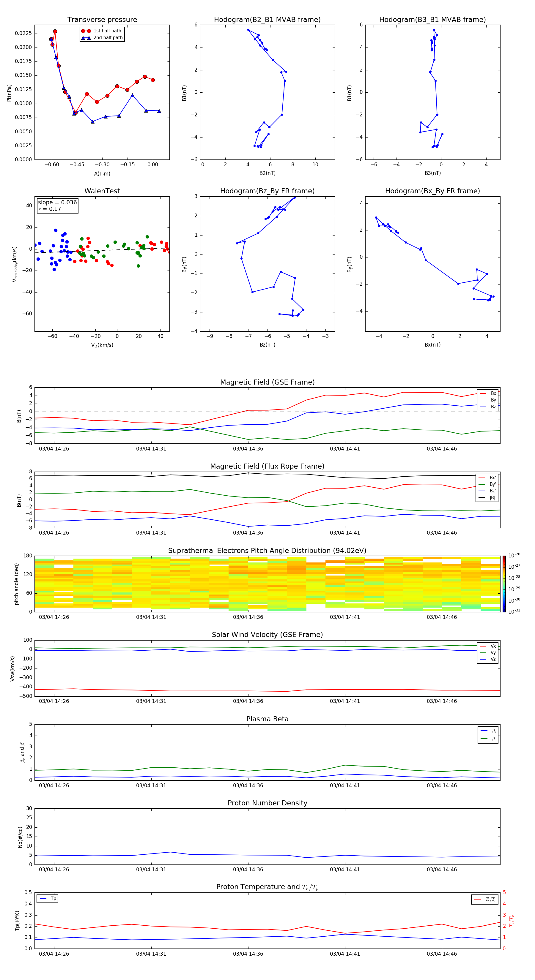535x980 pixels.
Task: Select the Bz legend entry in GSE panel
Action: coord(488,407)
